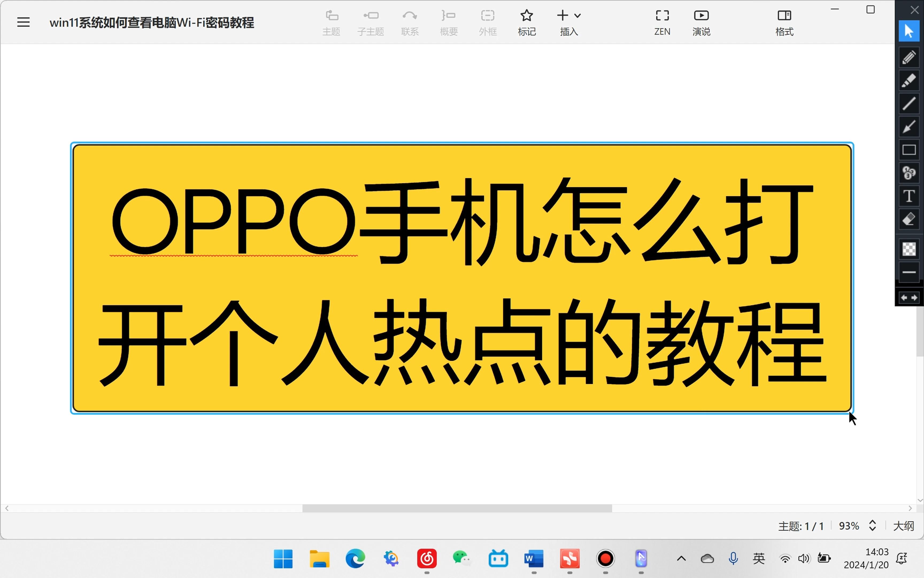This screenshot has height=578, width=924.
Task: Open the checkerboard color picker swatch
Action: point(909,249)
